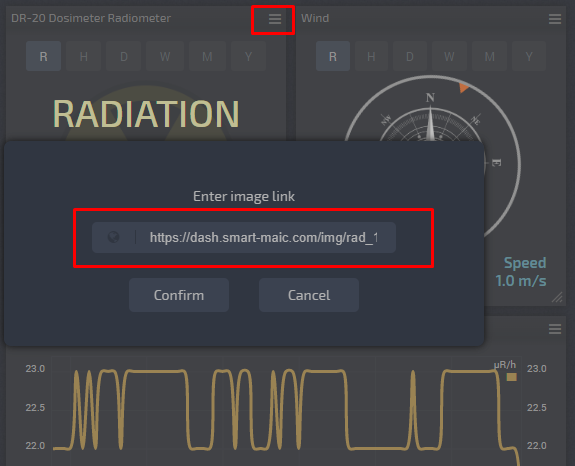Select Y period in Dosimeter widget

pyautogui.click(x=248, y=56)
